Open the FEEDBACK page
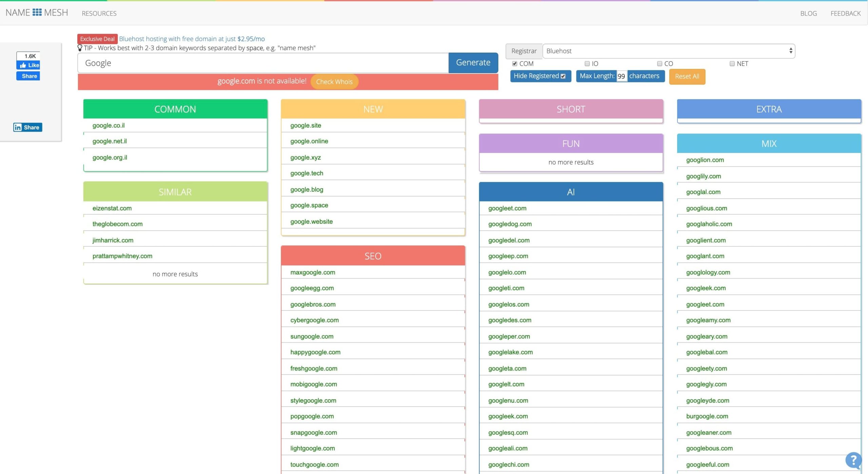This screenshot has height=474, width=868. click(845, 13)
